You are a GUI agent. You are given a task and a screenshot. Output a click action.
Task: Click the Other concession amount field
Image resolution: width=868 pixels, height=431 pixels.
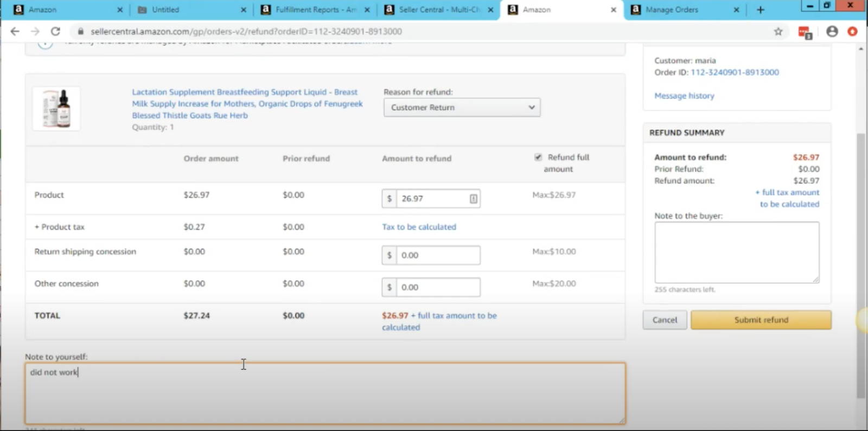[438, 287]
